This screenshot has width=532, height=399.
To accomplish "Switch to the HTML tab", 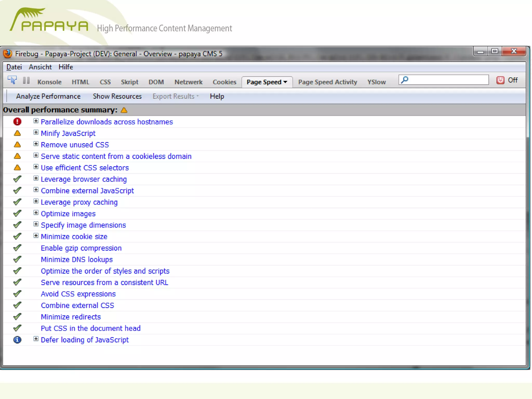I will click(81, 82).
